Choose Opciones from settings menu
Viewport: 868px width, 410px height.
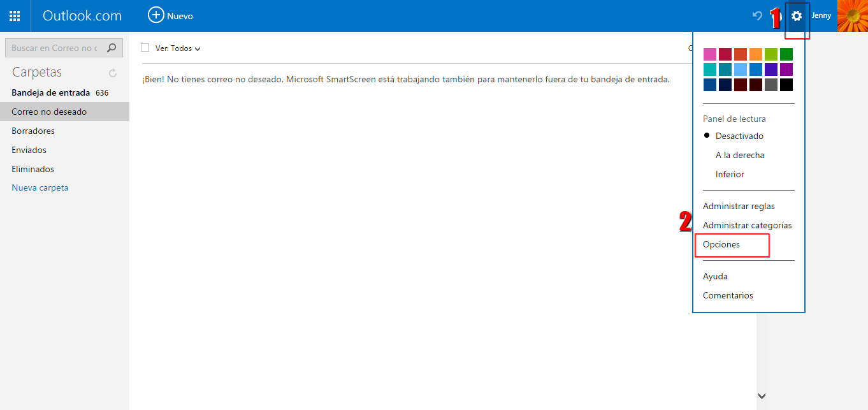point(721,244)
